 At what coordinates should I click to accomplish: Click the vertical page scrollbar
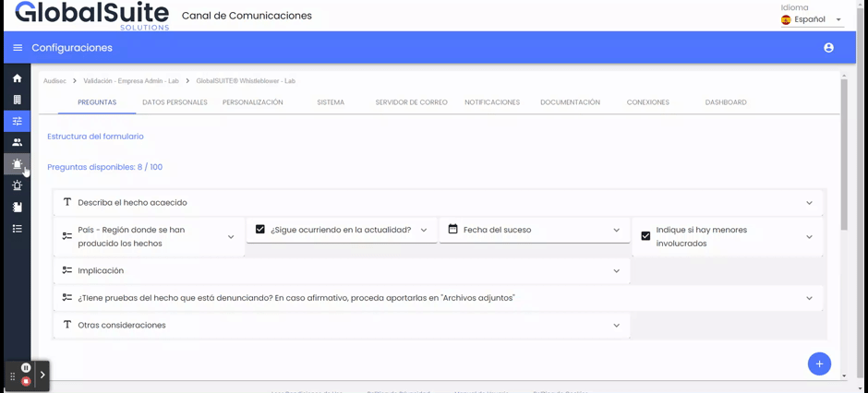(844, 157)
